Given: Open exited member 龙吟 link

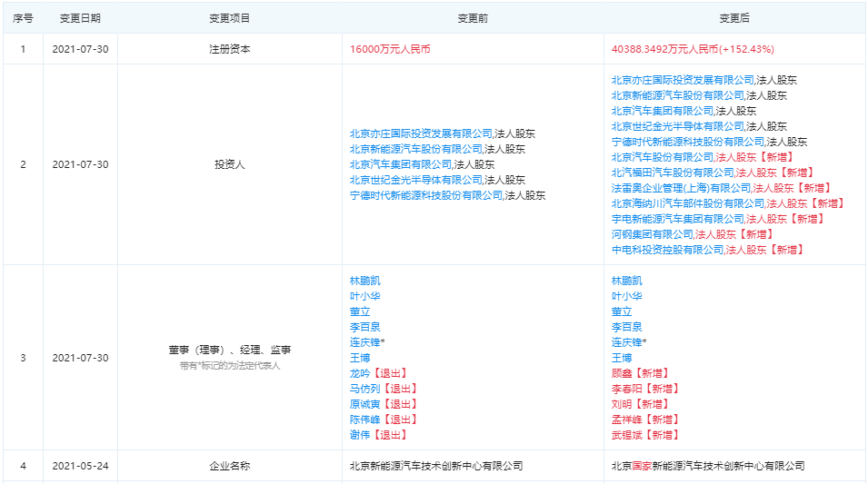Looking at the screenshot, I should tap(360, 373).
